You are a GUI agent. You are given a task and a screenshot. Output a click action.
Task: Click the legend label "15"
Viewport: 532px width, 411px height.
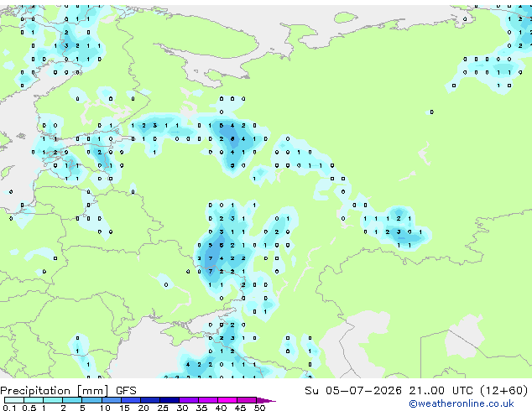(124, 408)
